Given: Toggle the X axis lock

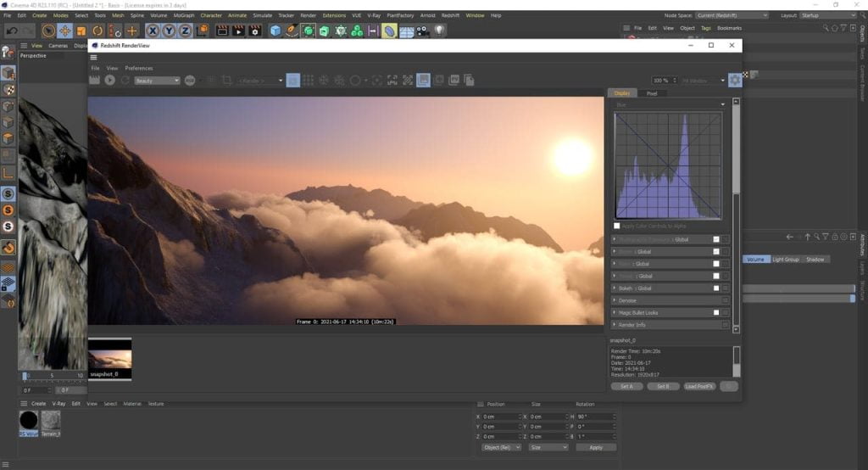Looking at the screenshot, I should pyautogui.click(x=153, y=31).
